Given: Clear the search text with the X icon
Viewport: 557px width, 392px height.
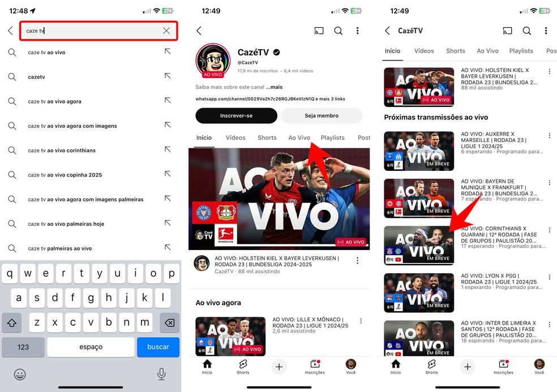Looking at the screenshot, I should pos(166,31).
